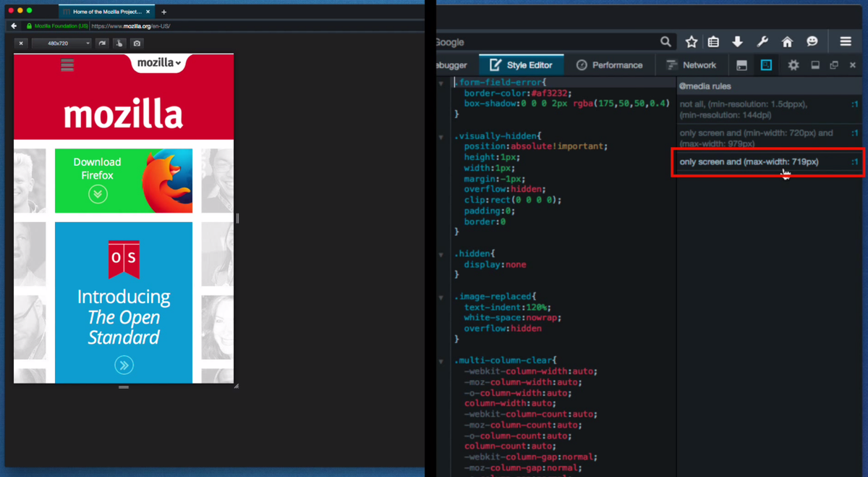Click the double-chevron circle on the Open Standard tile
Screen dimensions: 868x477
click(x=124, y=365)
